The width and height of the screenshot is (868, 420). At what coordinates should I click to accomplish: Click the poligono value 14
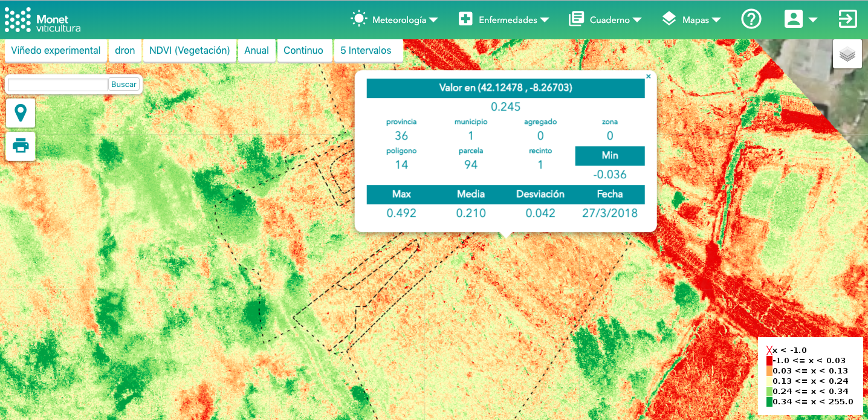click(x=401, y=165)
